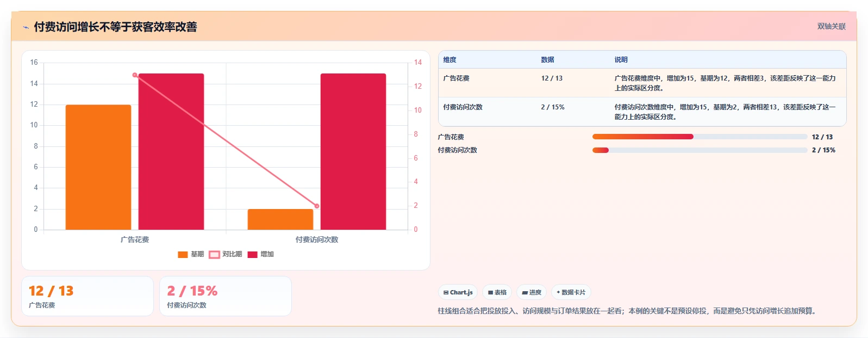Click the 进度 tag
Screen dimensions: 868x338
[x=532, y=292]
